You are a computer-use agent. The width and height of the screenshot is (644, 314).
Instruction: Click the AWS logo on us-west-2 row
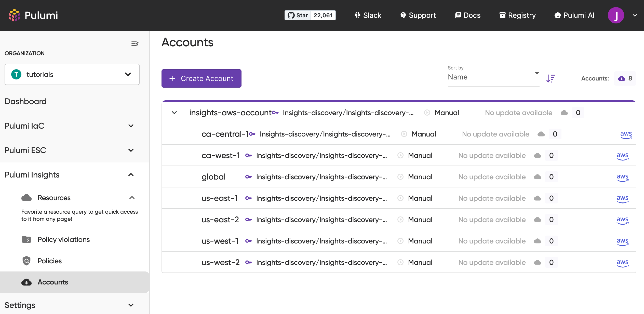[623, 263]
